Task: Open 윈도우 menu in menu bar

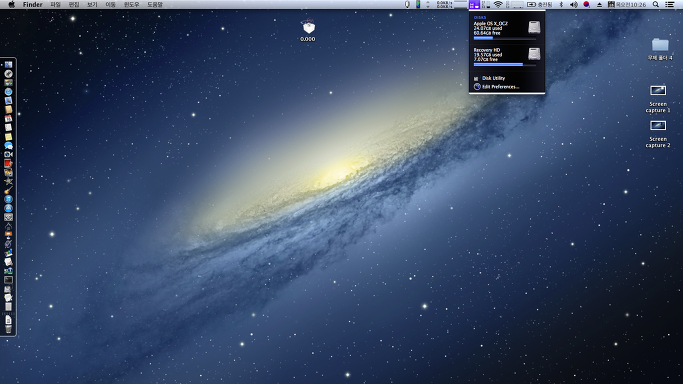Action: tap(132, 4)
